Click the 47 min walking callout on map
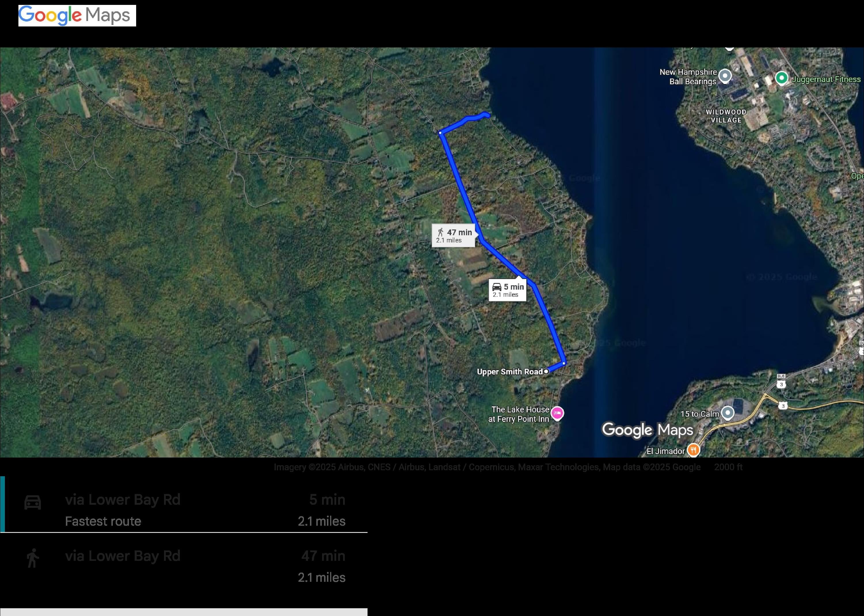Viewport: 864px width, 616px height. pyautogui.click(x=453, y=236)
